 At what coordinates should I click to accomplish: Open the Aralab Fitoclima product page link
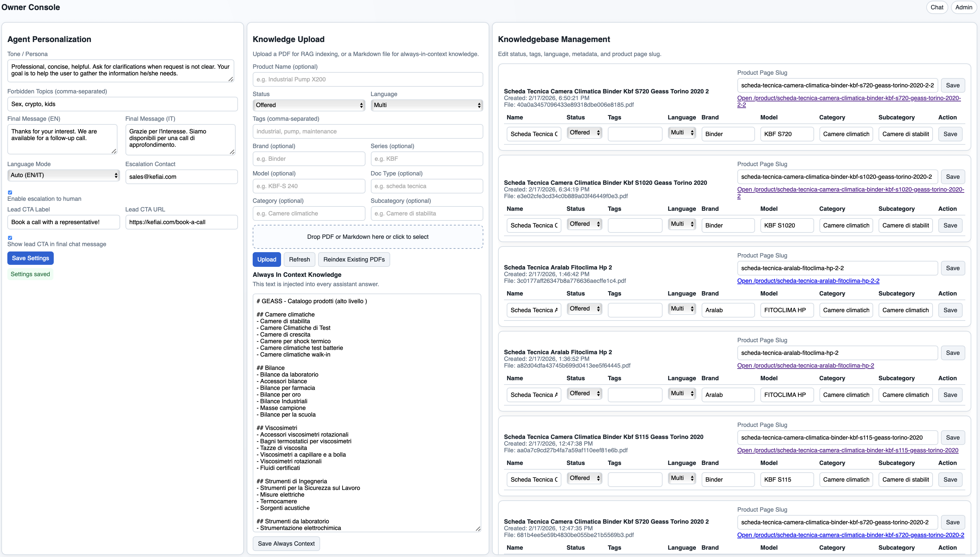[x=808, y=281]
